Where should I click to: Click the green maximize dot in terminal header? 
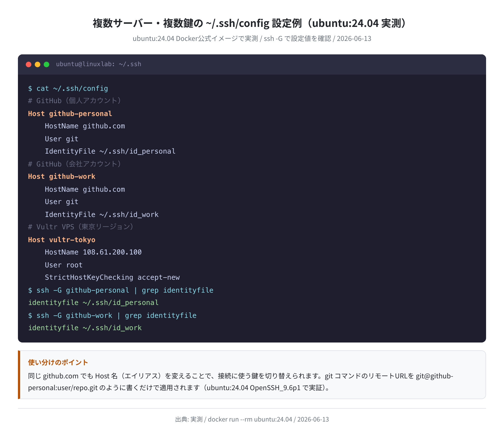point(46,64)
